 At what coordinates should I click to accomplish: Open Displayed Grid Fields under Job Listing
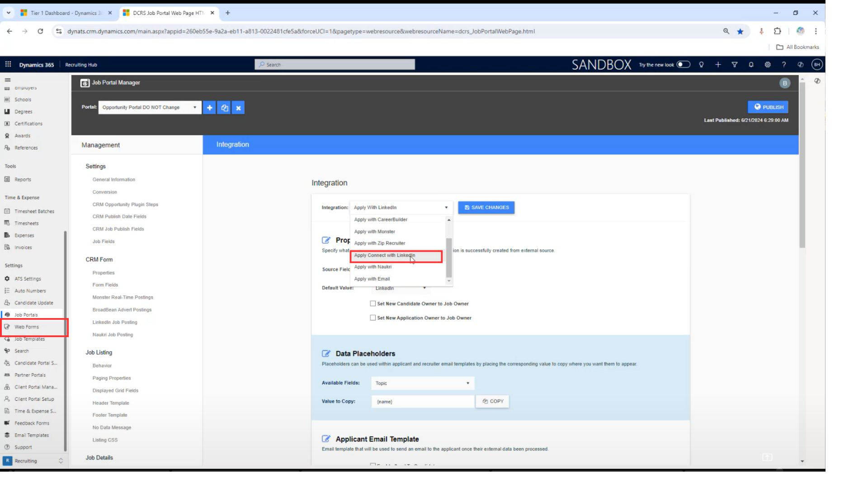coord(115,390)
